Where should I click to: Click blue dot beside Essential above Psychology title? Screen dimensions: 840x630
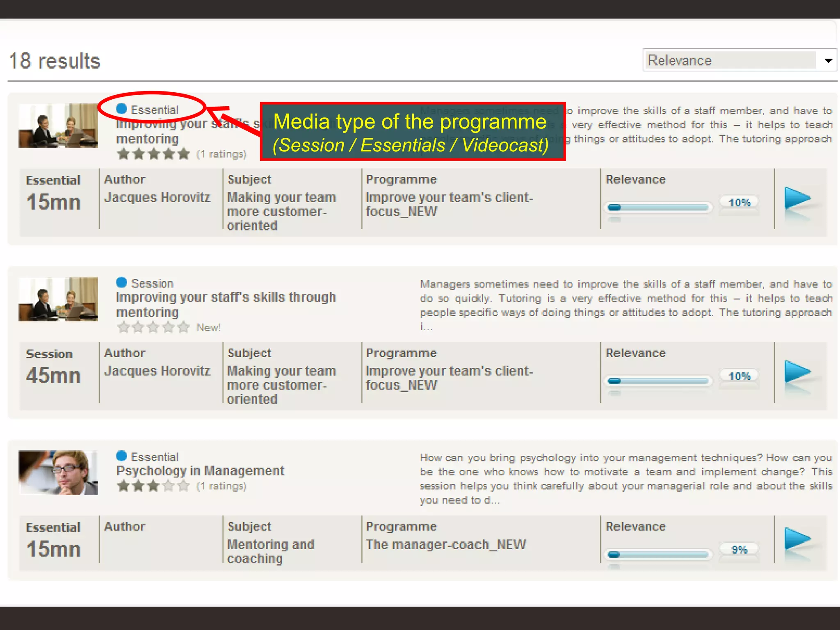[121, 456]
